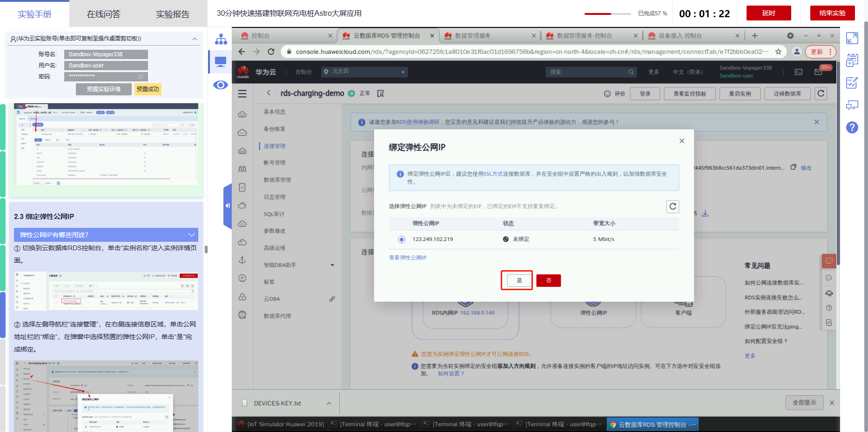Collapse the Huawei lab account panel
Screen dimensions: 868x432
pos(195,39)
